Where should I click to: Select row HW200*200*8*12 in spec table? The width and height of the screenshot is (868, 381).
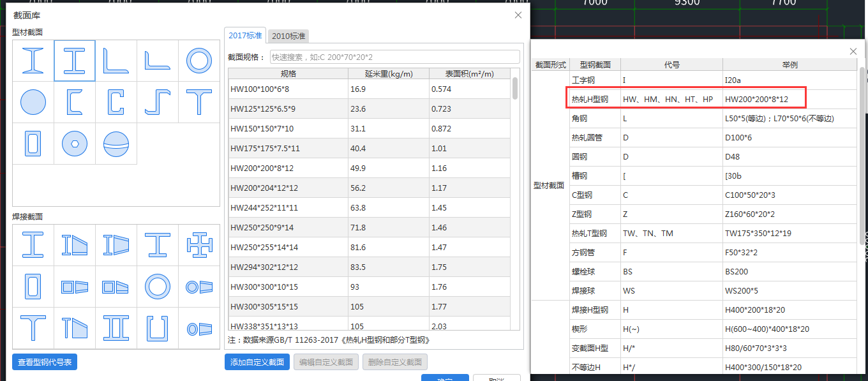point(370,168)
